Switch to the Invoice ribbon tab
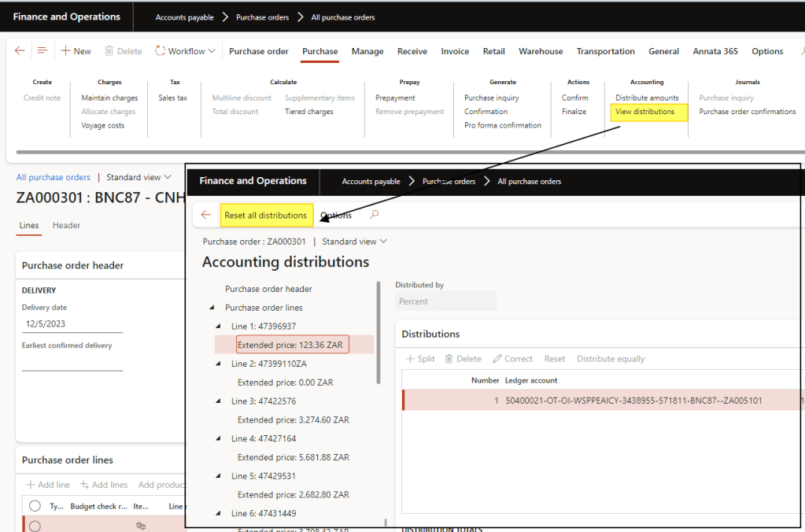 (455, 51)
